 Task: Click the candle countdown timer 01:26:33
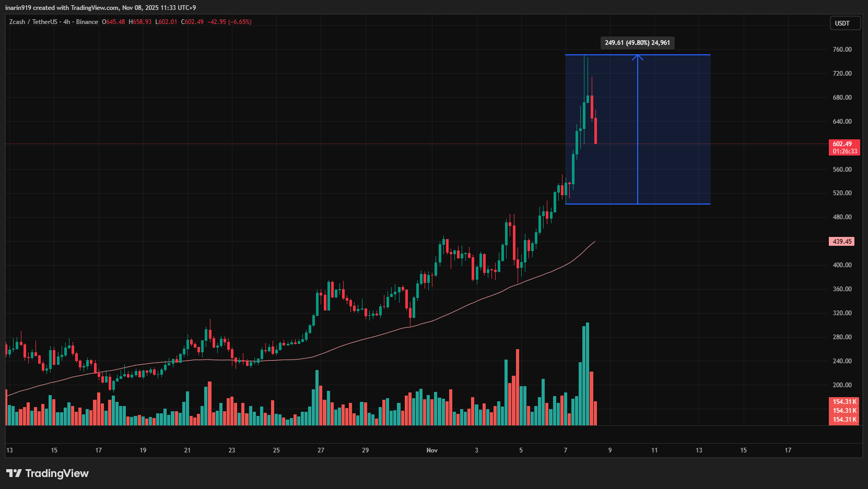coord(844,151)
